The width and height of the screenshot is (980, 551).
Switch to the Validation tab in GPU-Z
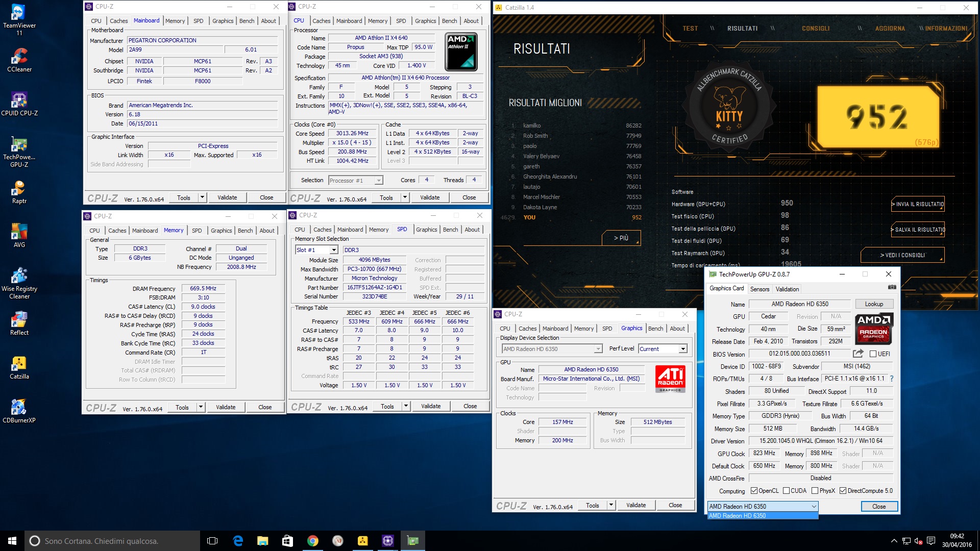pos(787,289)
